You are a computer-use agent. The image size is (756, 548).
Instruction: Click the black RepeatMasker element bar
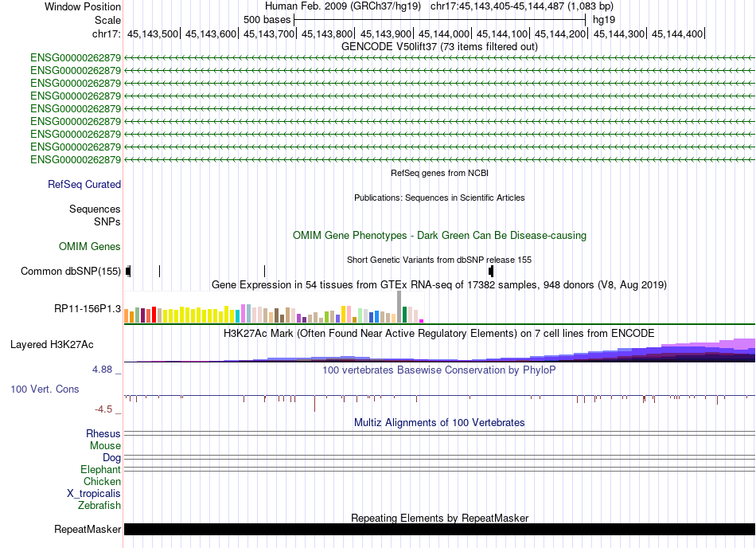[x=439, y=529]
